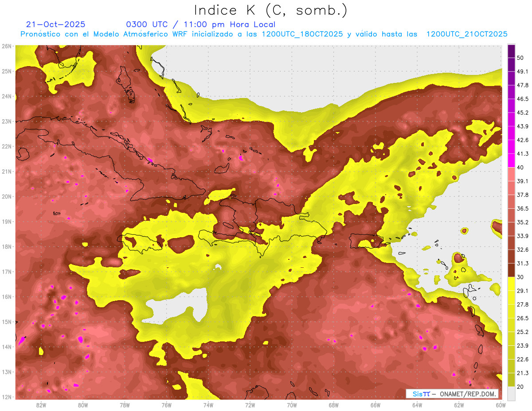532x411 pixels.
Task: Pick the dark brown swatch near 31.3
Action: 511,270
